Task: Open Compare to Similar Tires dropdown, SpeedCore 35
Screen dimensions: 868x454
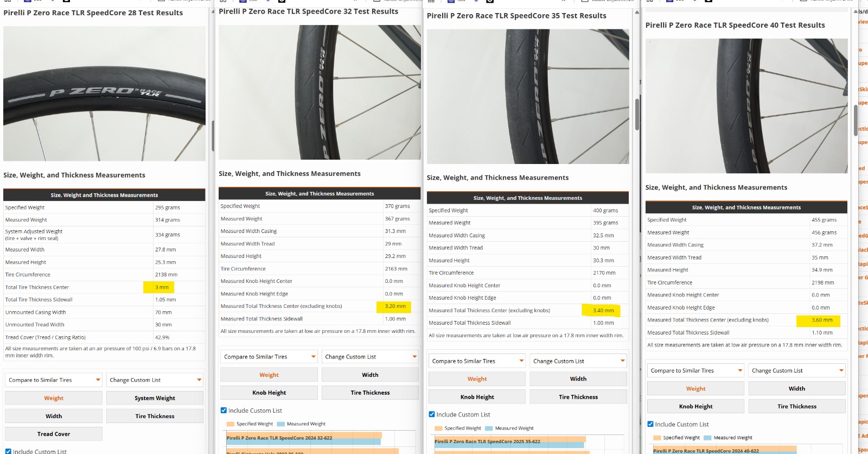Action: point(477,361)
